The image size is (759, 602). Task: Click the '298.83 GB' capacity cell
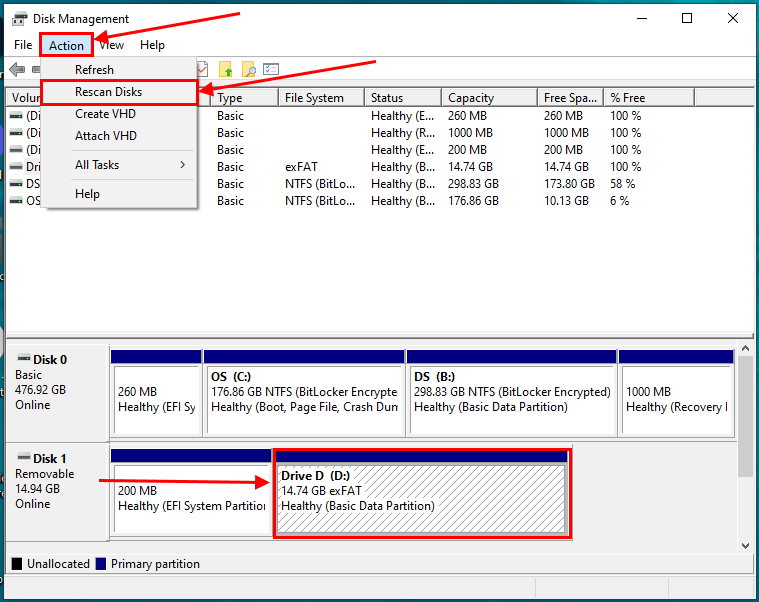coord(473,184)
